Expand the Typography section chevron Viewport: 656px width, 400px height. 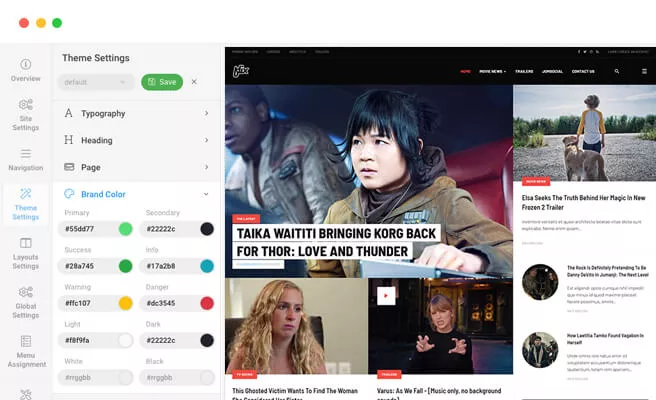pyautogui.click(x=206, y=113)
